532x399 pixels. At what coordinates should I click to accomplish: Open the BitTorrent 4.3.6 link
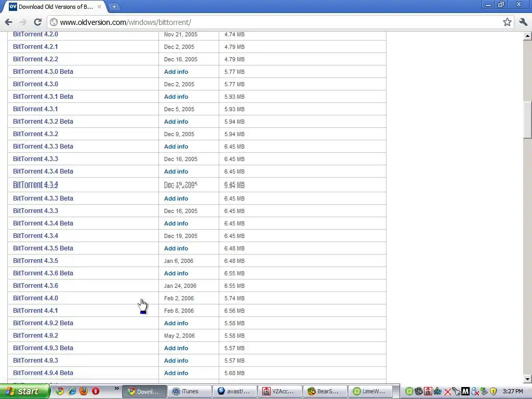pyautogui.click(x=36, y=286)
